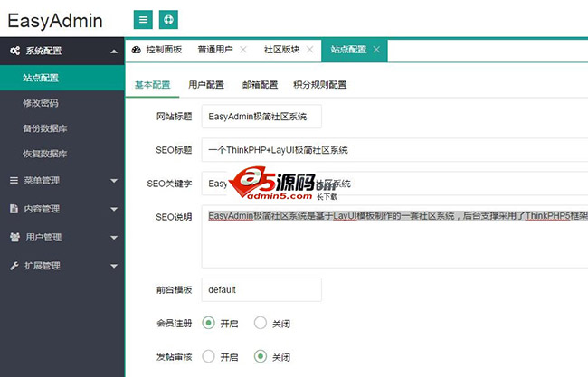Open the 用户配置 settings tab

[206, 85]
